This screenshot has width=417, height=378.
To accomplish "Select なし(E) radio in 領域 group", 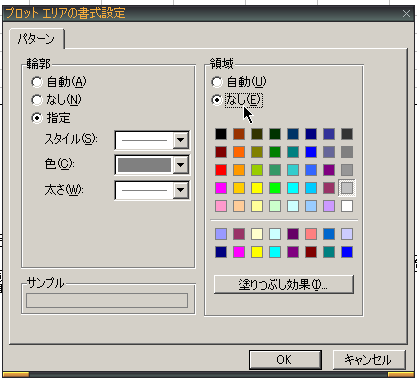I will (x=217, y=100).
